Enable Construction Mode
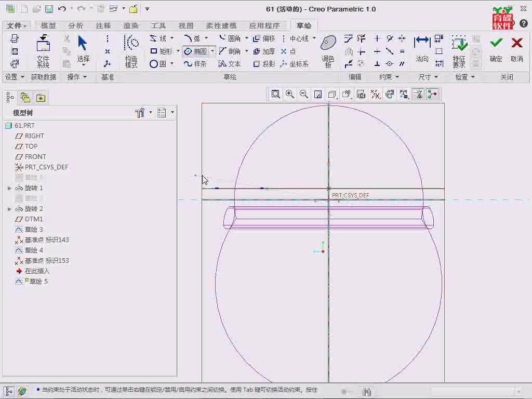Image resolution: width=532 pixels, height=399 pixels. [131, 51]
